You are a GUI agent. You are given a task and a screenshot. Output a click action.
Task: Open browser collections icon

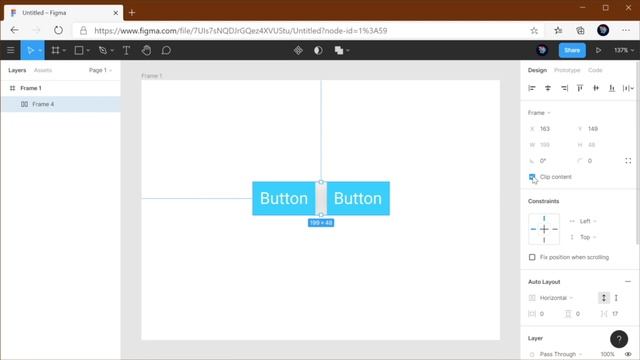580,30
